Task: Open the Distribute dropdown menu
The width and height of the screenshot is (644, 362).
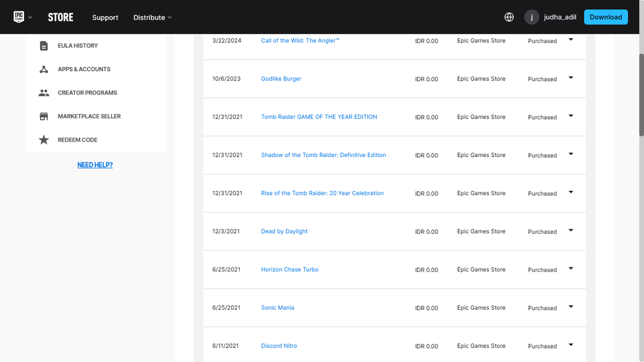Action: (x=152, y=17)
